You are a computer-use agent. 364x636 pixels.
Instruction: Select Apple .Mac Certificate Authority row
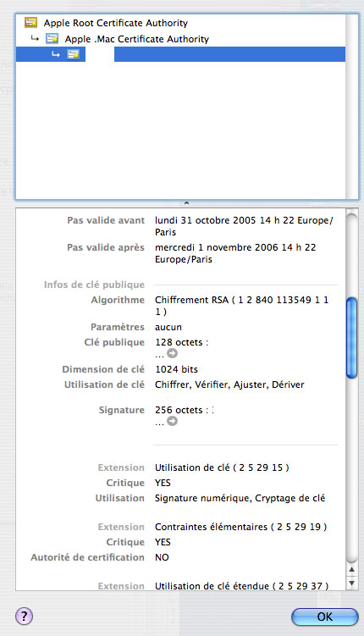coord(181,39)
